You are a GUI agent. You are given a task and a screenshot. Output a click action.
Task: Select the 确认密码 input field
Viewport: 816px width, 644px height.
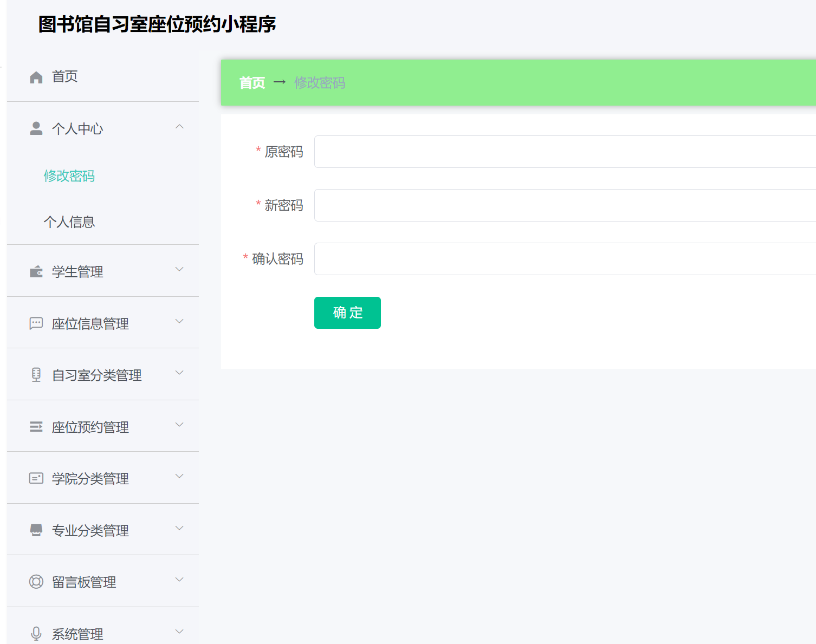tap(564, 259)
